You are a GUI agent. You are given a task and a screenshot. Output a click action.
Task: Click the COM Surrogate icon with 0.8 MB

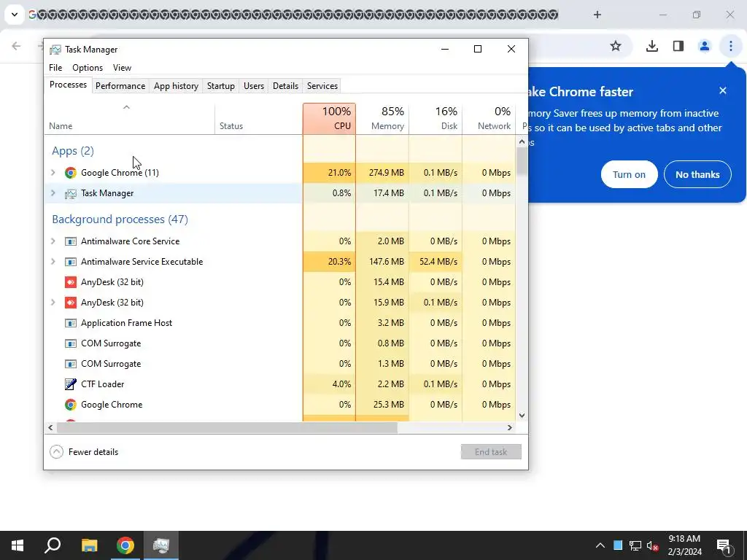(x=71, y=343)
